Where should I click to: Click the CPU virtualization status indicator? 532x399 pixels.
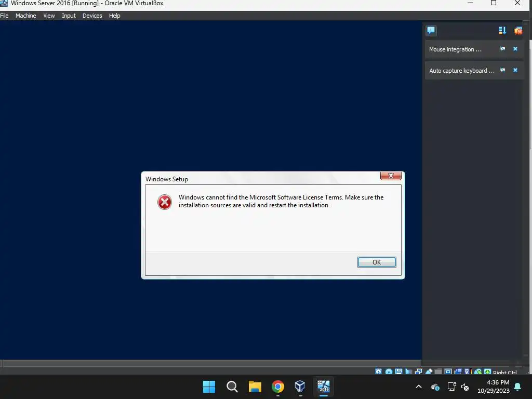click(x=468, y=371)
